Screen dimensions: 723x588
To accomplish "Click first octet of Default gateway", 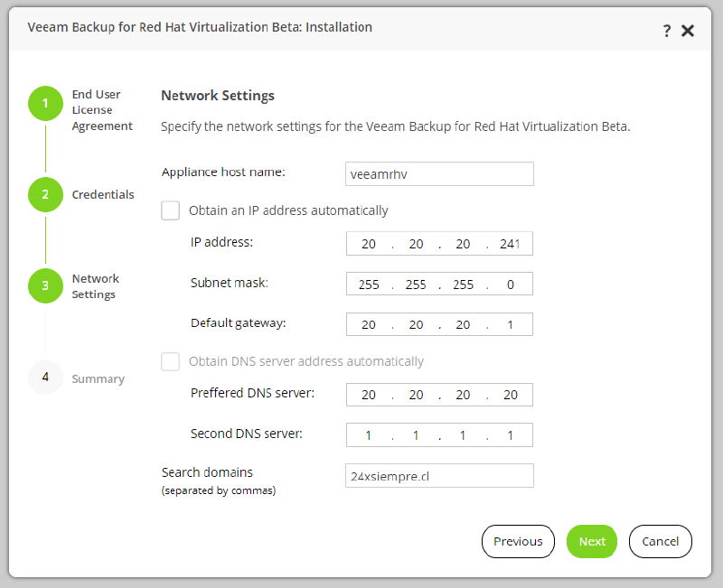I will [x=369, y=325].
